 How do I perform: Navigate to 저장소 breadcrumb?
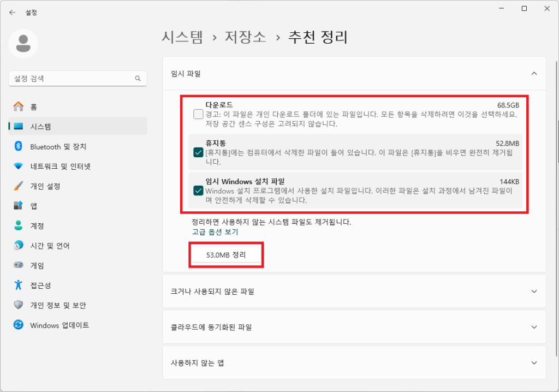245,37
